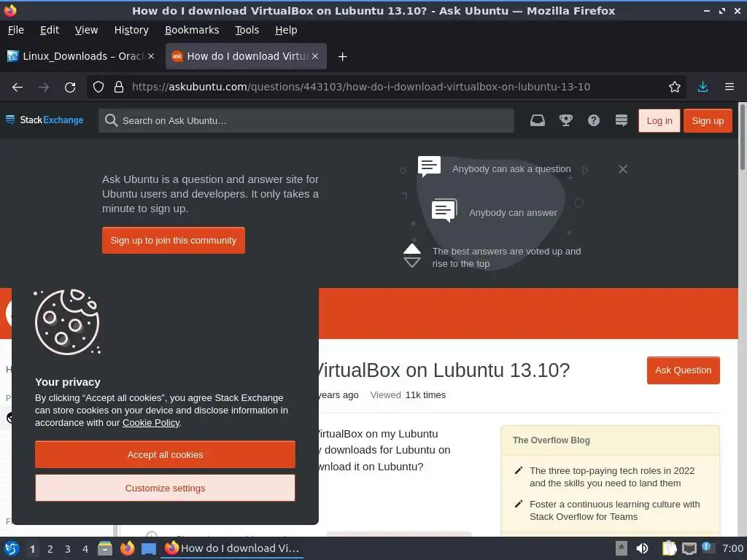Close the Ask Ubuntu question tab
This screenshot has width=747, height=560.
click(315, 56)
